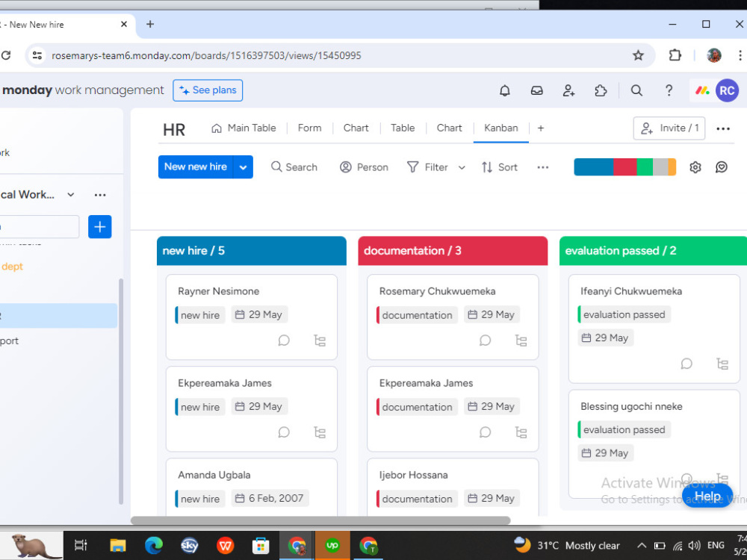Click the horizontal board scrollbar

click(320, 520)
